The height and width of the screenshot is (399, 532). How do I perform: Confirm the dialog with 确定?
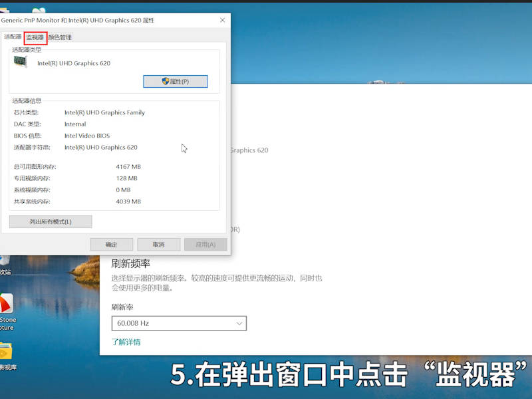111,244
